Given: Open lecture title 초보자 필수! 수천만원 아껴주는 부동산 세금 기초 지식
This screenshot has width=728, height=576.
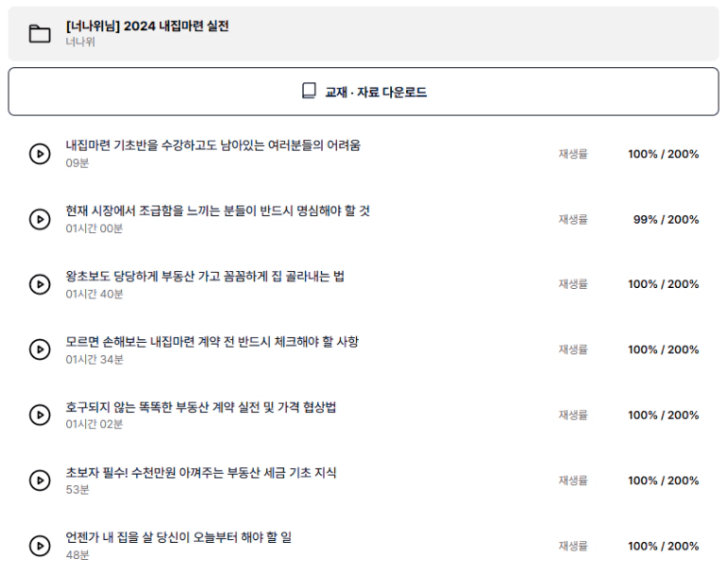Looking at the screenshot, I should (x=200, y=472).
